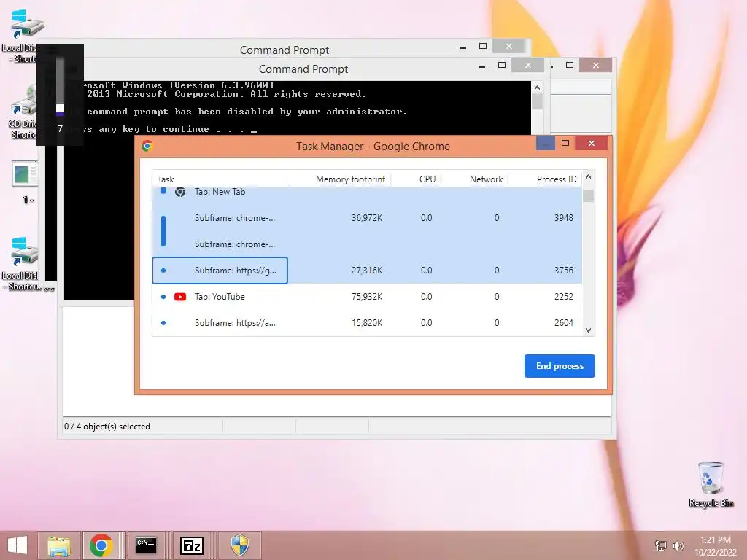Click the Task Manager scroll down arrow
This screenshot has width=747, height=560.
[x=589, y=330]
